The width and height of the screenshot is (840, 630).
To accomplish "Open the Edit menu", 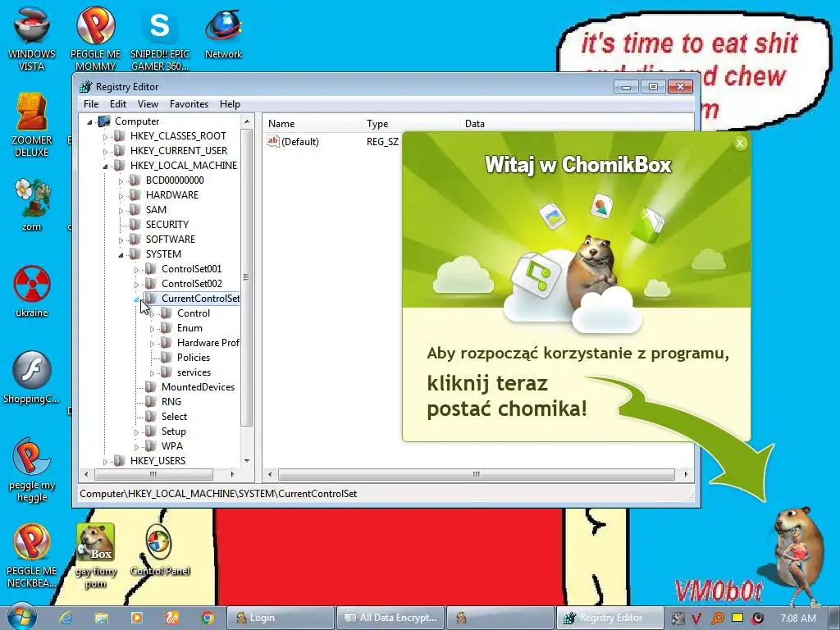I will click(x=118, y=104).
